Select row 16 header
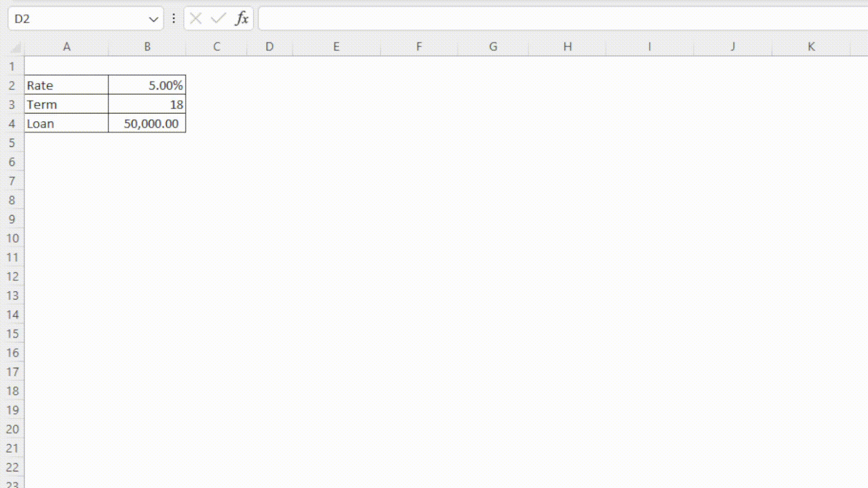This screenshot has height=488, width=868. (x=12, y=352)
